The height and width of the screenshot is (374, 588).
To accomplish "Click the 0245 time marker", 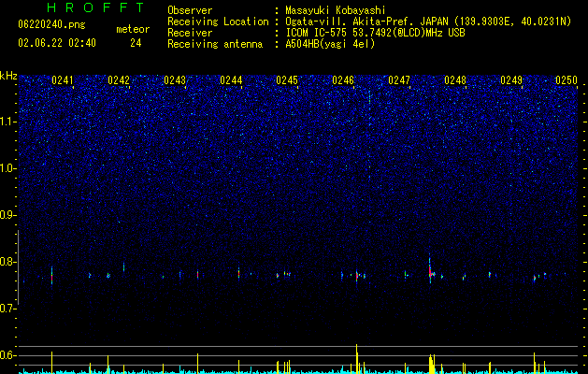I will 287,80.
